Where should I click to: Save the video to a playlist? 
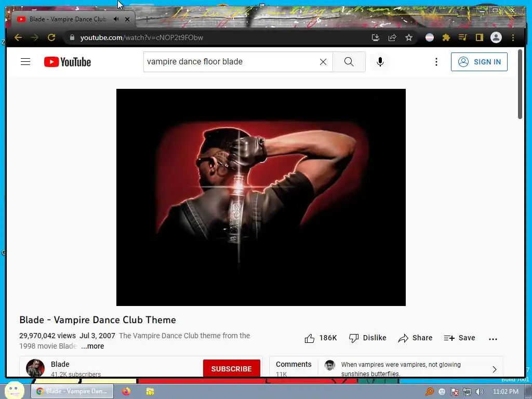click(459, 338)
